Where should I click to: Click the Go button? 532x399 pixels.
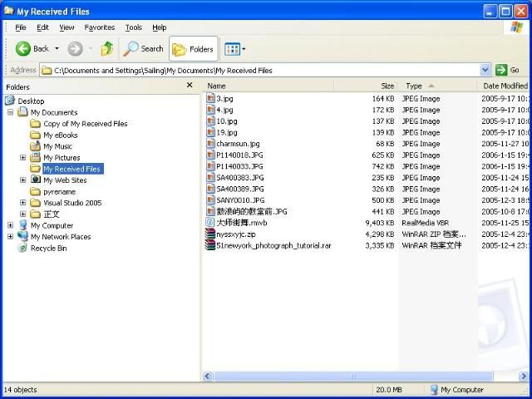(508, 70)
